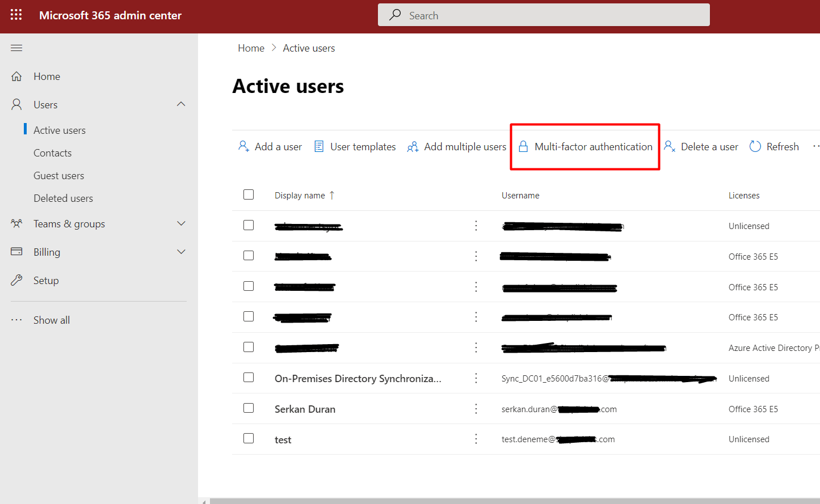Check the On-Premises Directory Synchronization checkbox

pos(249,377)
